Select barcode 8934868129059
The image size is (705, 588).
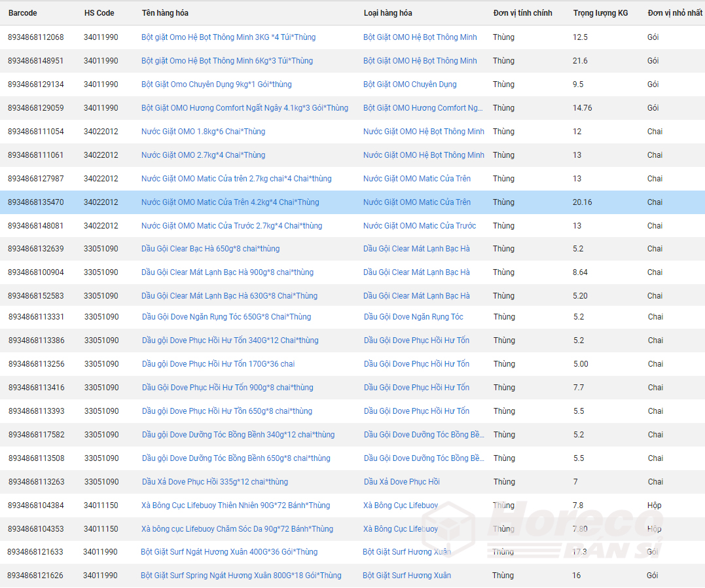click(x=36, y=108)
